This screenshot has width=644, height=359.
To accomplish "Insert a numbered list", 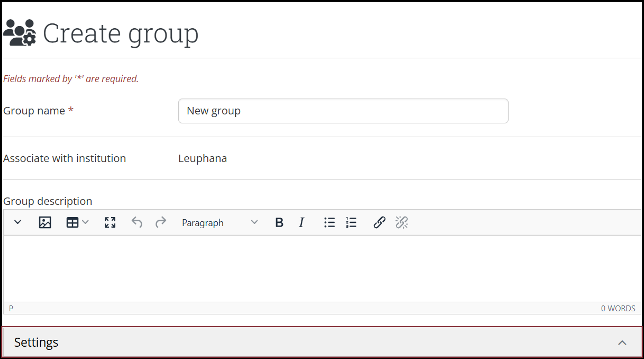I will coord(351,222).
